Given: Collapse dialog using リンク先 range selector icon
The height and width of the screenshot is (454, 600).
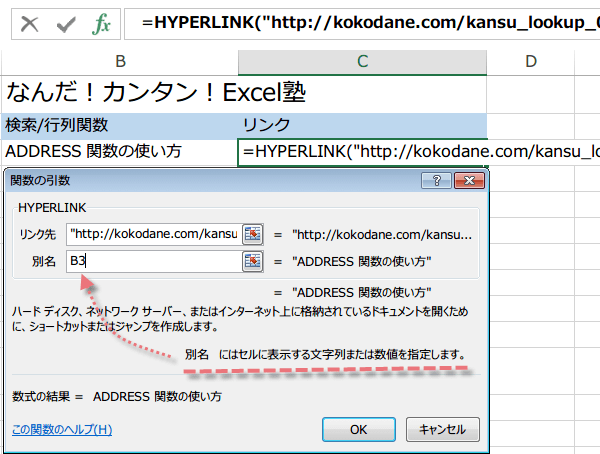Looking at the screenshot, I should point(253,234).
